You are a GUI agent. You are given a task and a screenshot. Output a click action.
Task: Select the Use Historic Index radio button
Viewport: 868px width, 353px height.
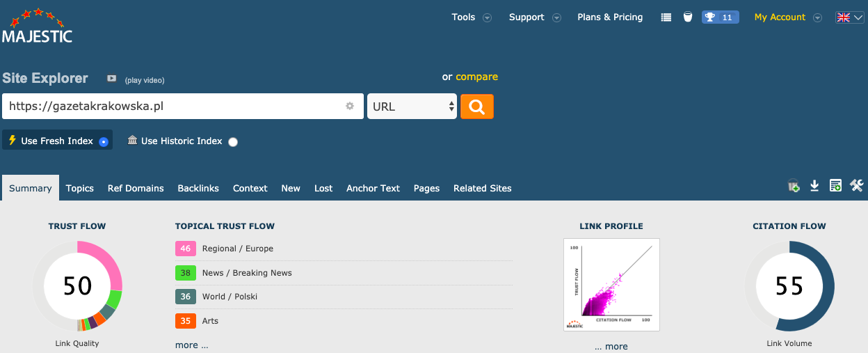(x=233, y=142)
